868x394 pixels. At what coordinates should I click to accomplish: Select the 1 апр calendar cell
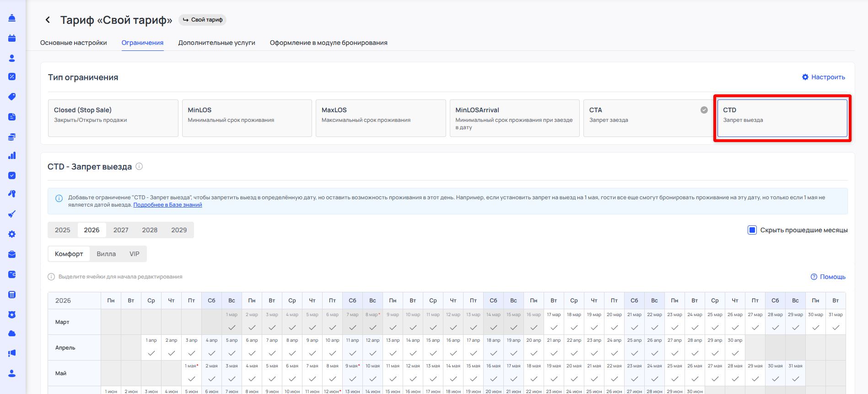point(151,348)
